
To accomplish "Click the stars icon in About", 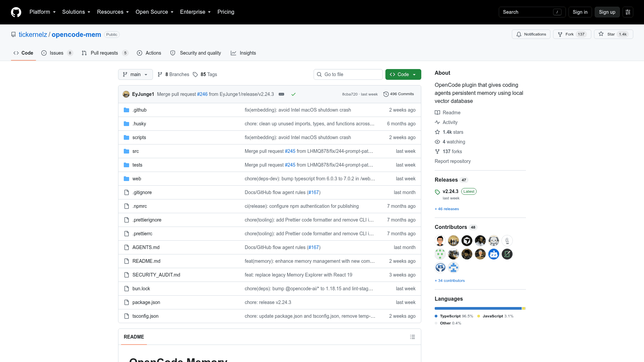I will [437, 132].
